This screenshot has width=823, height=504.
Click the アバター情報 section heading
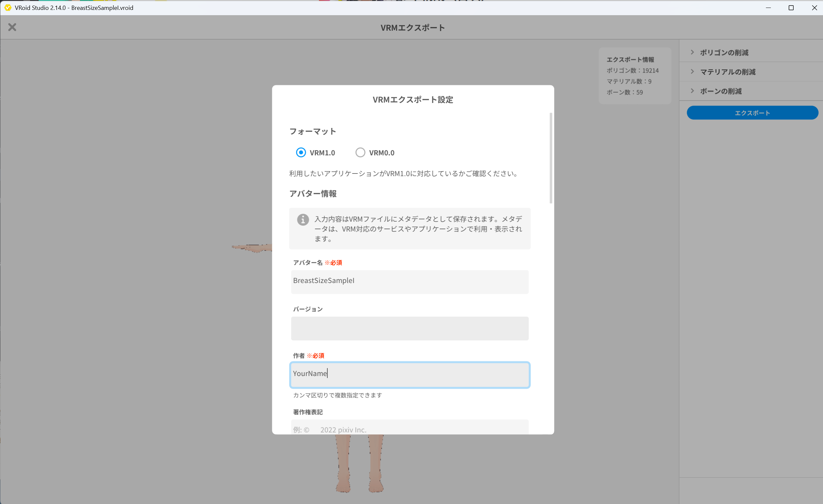coord(313,194)
